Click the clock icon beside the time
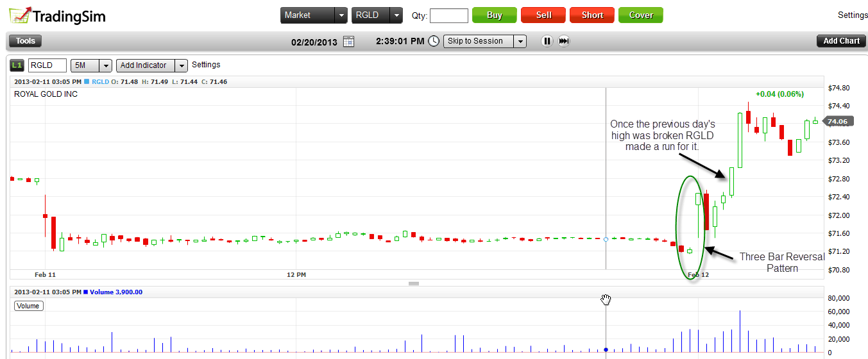The width and height of the screenshot is (868, 359). pos(434,41)
